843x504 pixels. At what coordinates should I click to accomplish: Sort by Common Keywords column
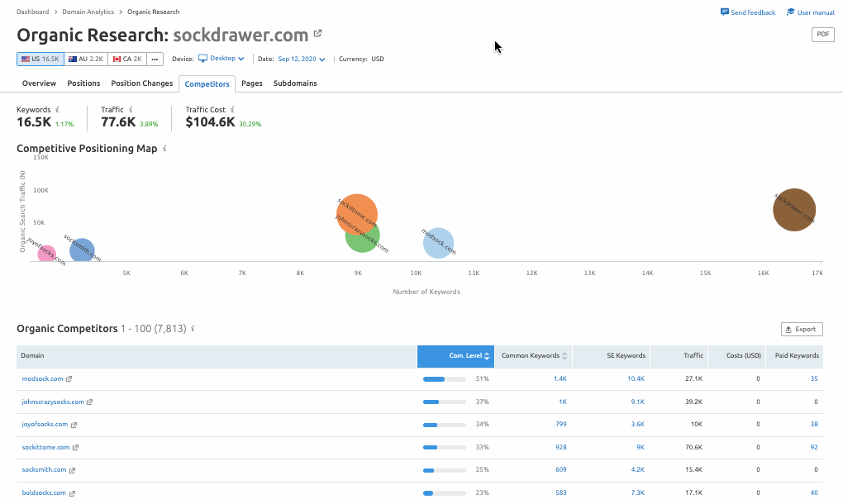533,356
